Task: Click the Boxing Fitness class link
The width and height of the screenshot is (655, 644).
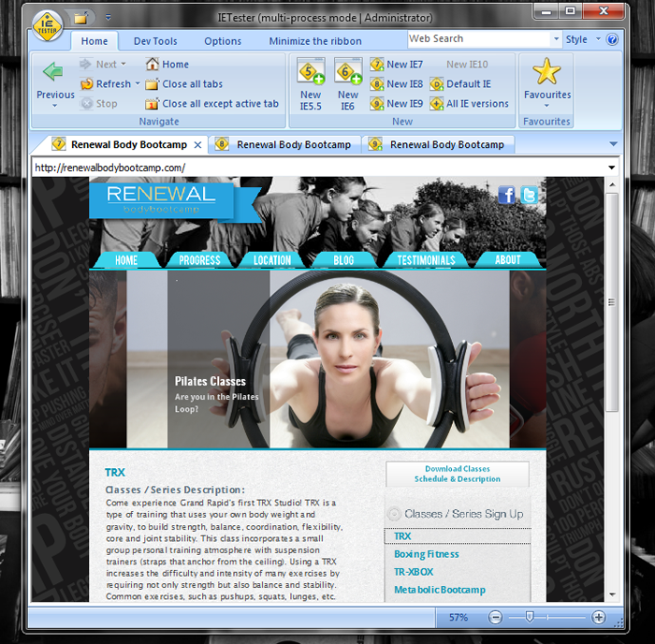Action: [x=426, y=554]
